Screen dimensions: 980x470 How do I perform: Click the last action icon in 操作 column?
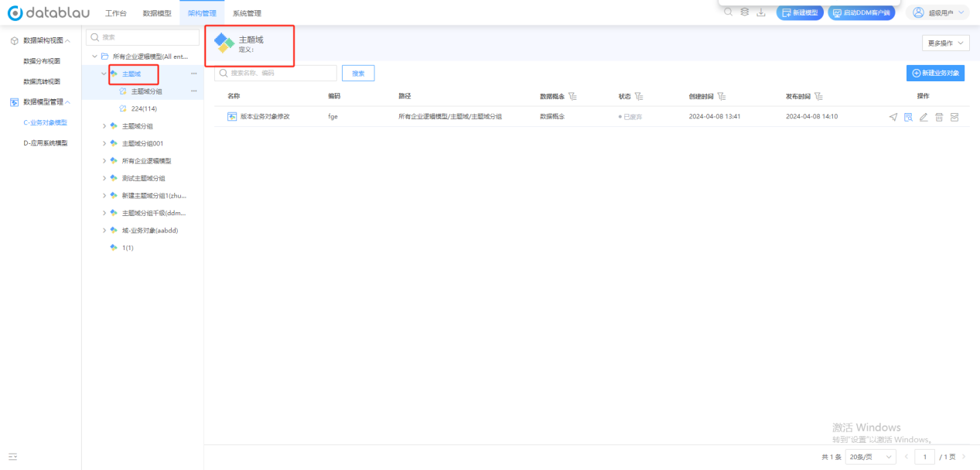(x=954, y=116)
